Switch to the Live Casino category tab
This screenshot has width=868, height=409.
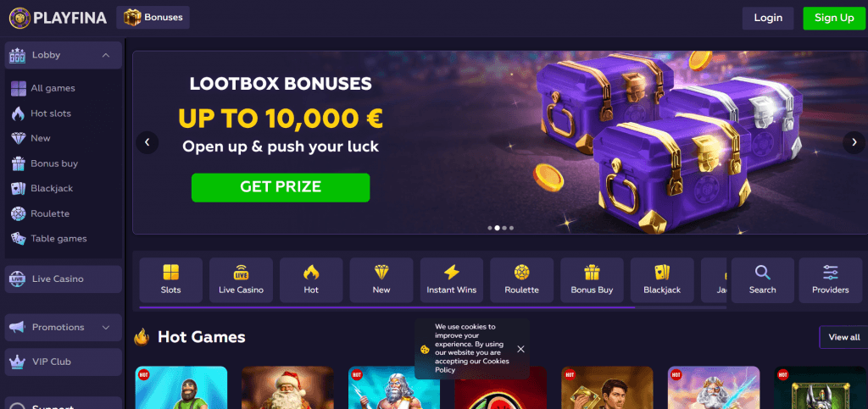(x=241, y=279)
